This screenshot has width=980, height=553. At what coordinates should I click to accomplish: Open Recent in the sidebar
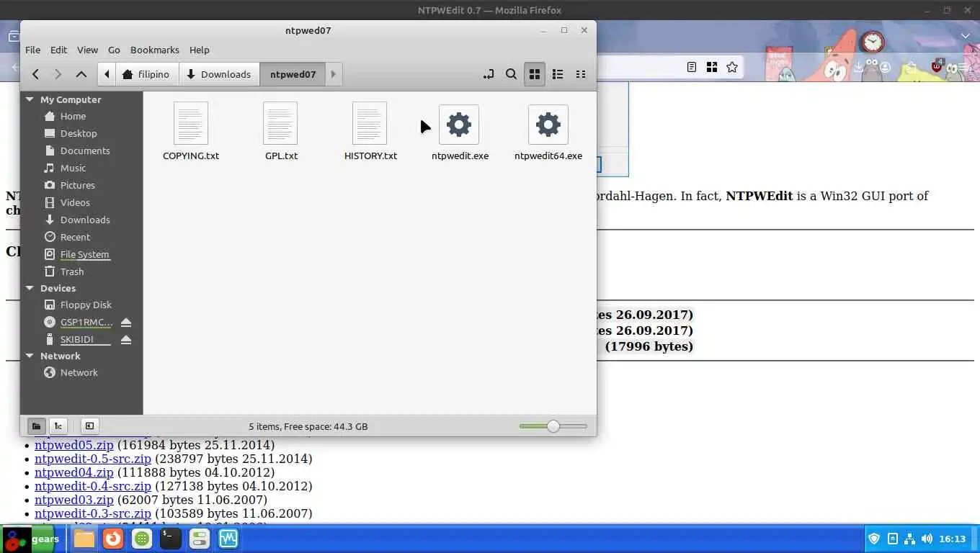[75, 237]
